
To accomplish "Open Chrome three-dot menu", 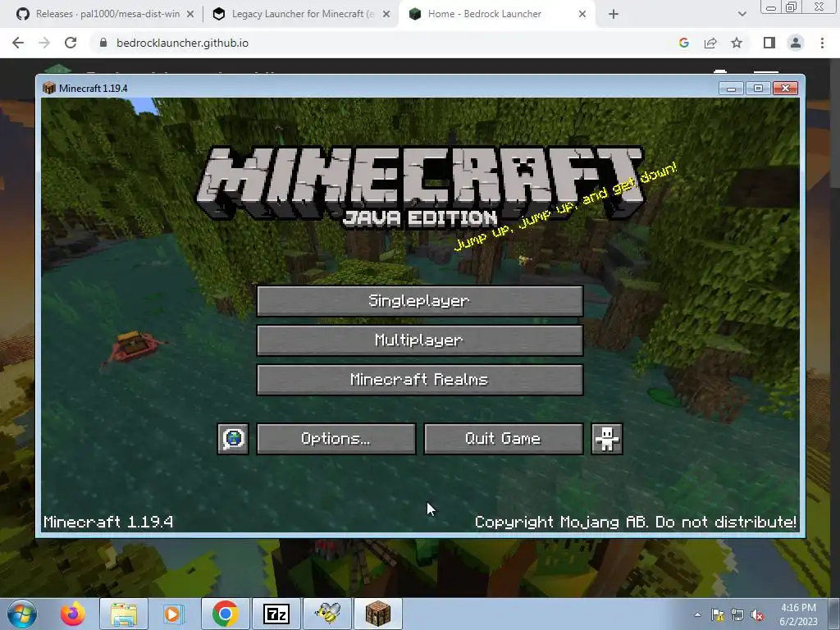I will (x=822, y=43).
